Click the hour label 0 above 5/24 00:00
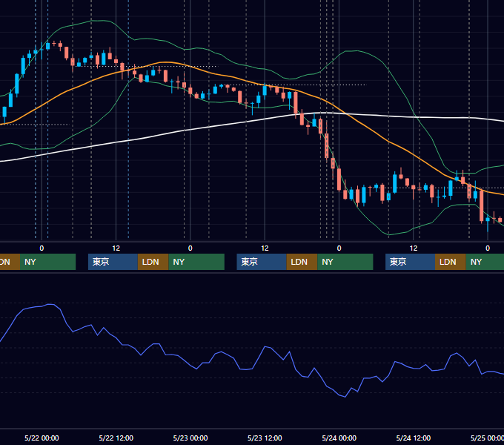Viewport: 504px width, 445px height. (339, 248)
